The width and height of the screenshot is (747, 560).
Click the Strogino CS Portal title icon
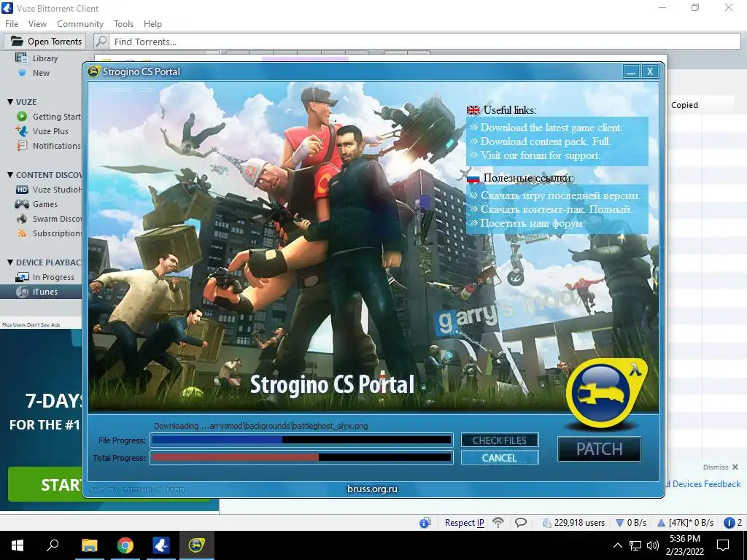(x=94, y=71)
